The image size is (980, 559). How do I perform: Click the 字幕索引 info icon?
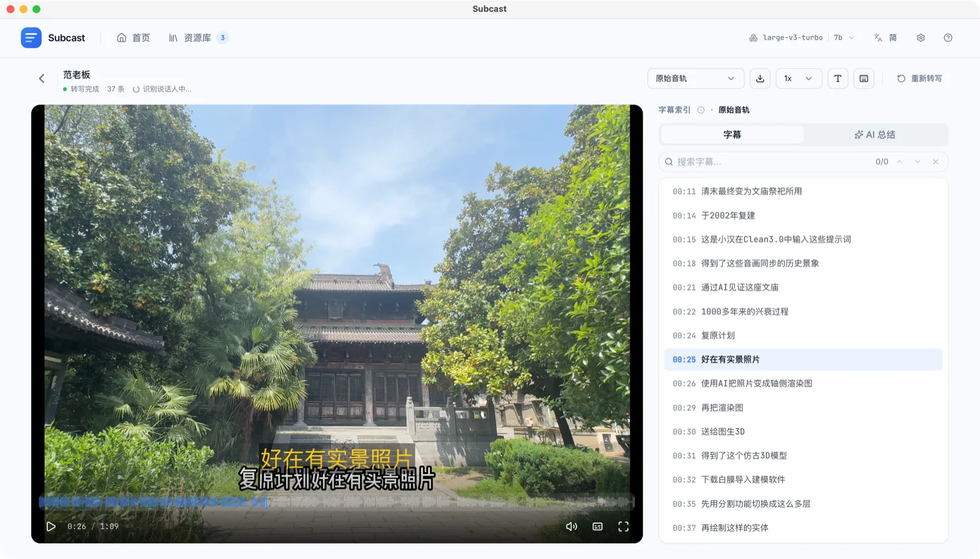(701, 110)
